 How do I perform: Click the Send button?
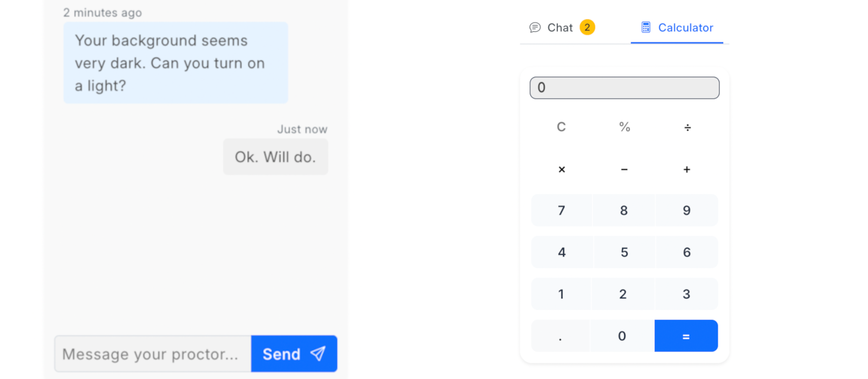tap(294, 354)
